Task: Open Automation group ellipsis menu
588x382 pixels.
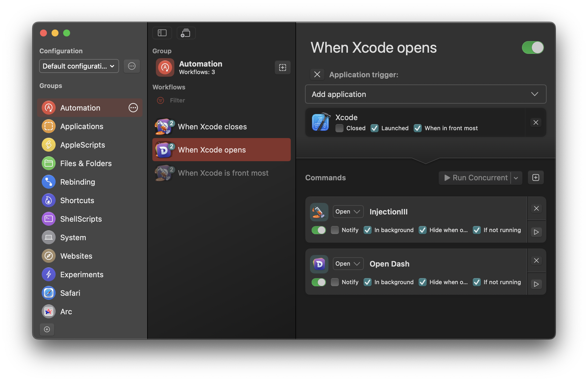Action: click(133, 108)
